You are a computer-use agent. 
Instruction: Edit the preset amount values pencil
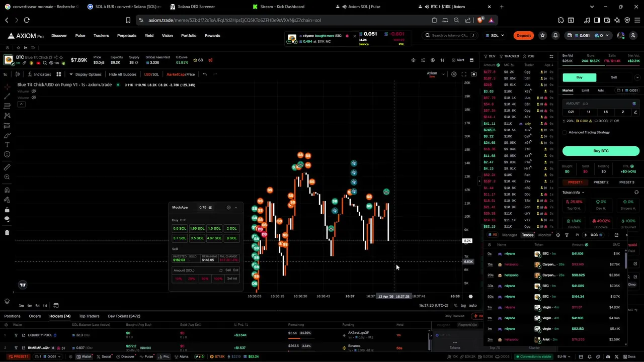point(635,112)
